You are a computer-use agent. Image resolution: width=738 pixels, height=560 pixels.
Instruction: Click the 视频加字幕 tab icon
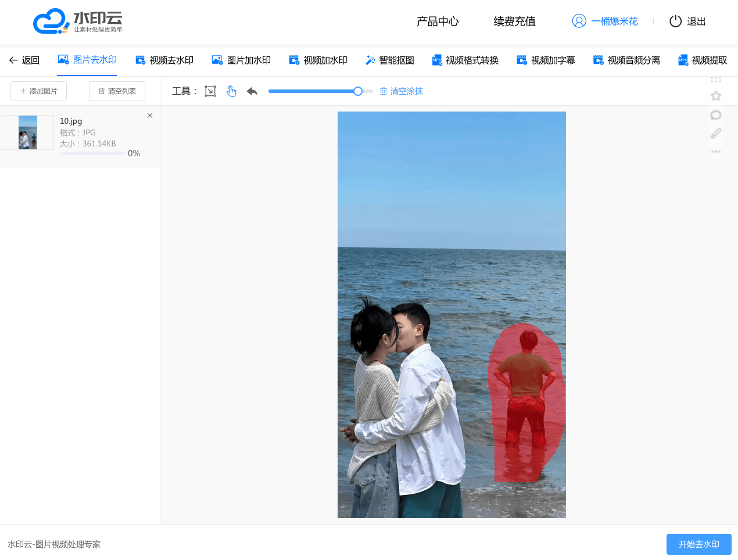(522, 60)
